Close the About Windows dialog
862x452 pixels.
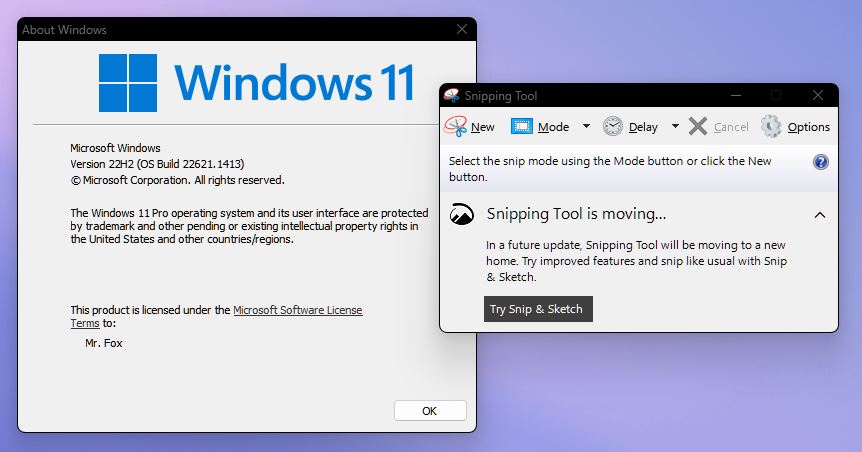(462, 29)
